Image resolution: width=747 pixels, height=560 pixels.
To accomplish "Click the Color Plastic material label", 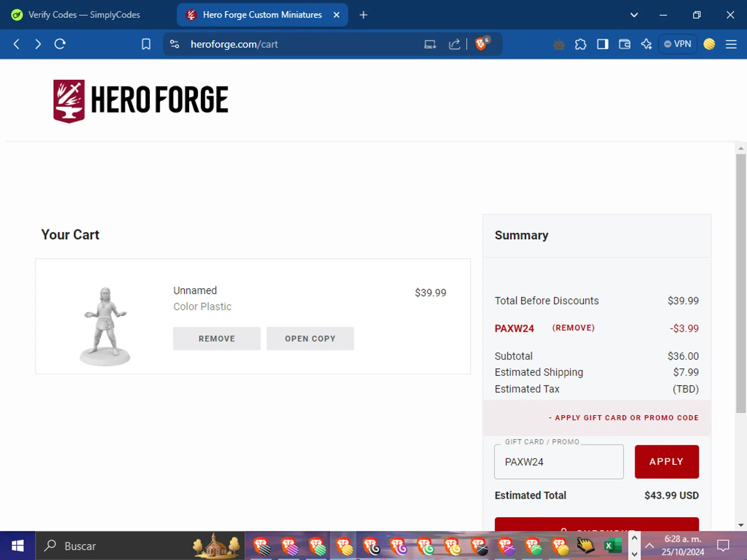I will 202,307.
